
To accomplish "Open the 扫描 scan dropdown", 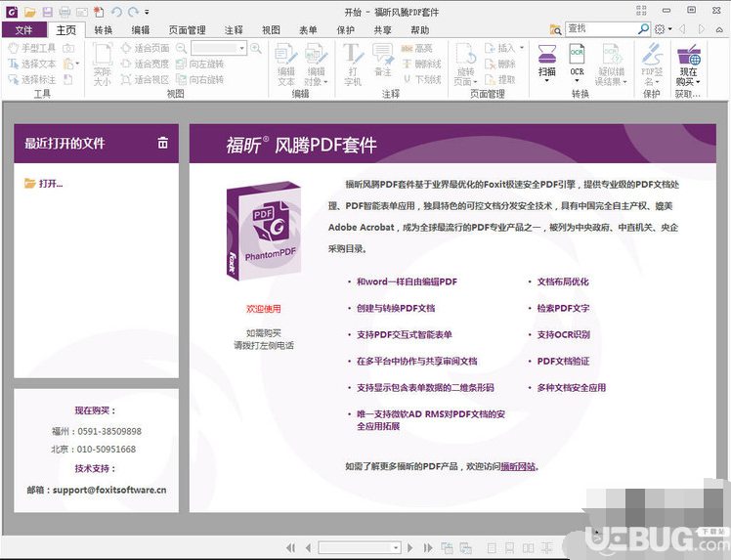I will click(547, 81).
